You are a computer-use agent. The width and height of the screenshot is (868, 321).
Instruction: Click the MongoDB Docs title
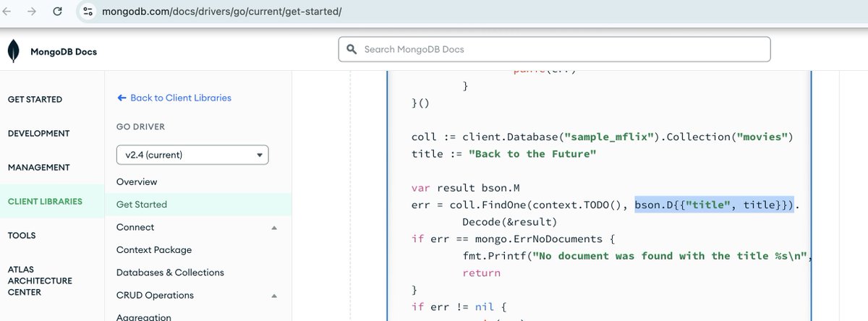[x=64, y=51]
